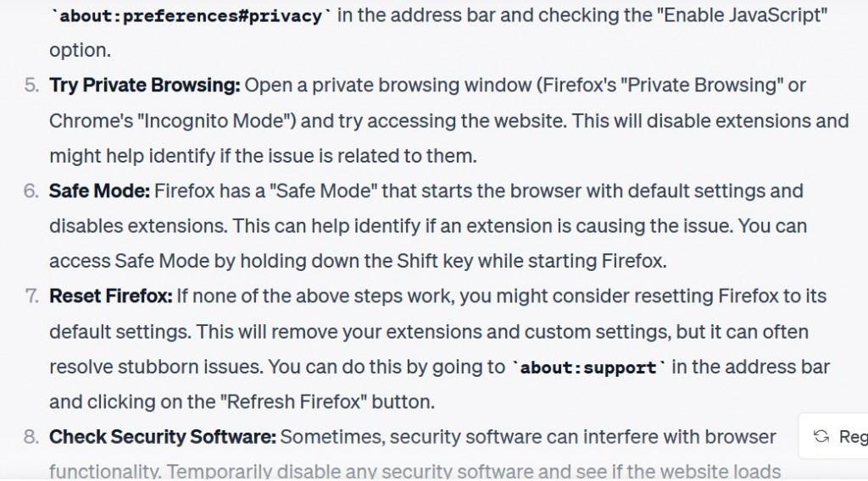
Task: Click list number 8 marker
Action: (31, 437)
